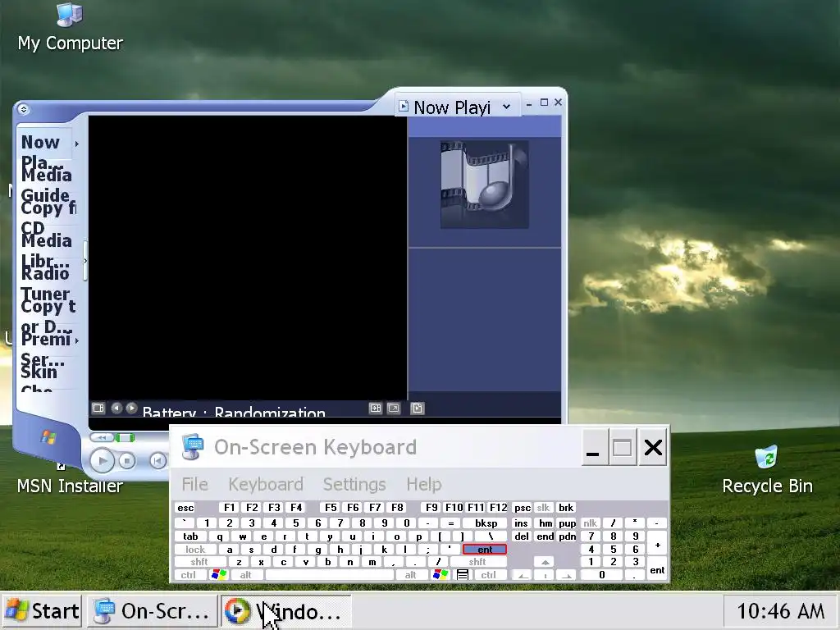Open the Premium Services sidebar tab
The image size is (840, 630).
46,349
